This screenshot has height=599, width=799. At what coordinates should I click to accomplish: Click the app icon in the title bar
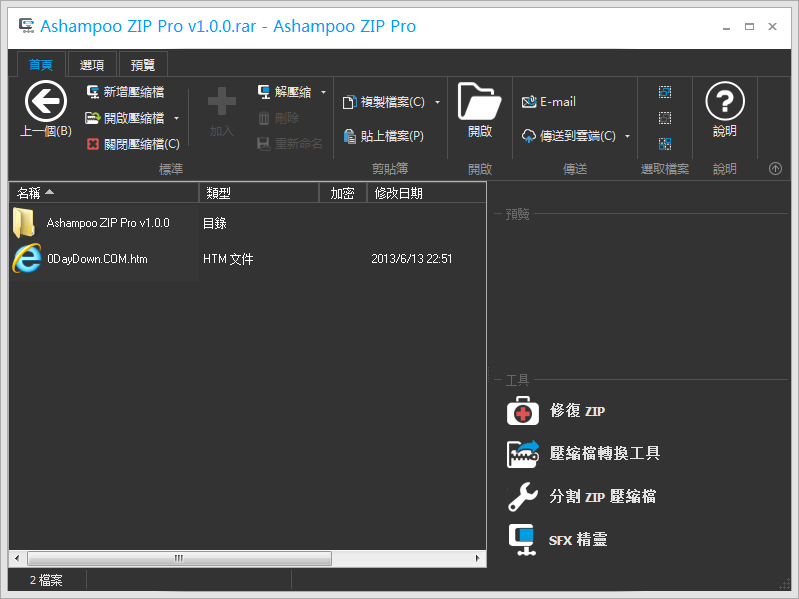[26, 25]
